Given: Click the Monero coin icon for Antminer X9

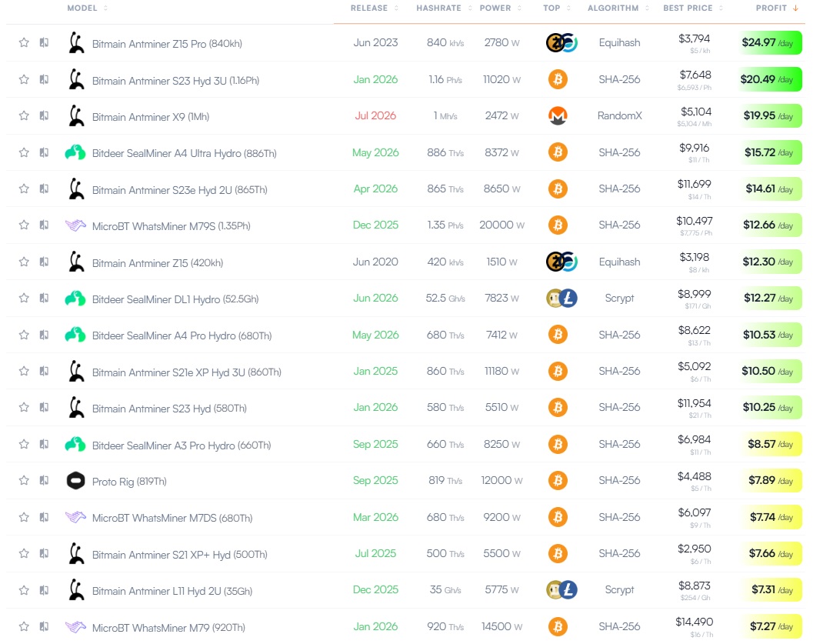Looking at the screenshot, I should pos(558,116).
